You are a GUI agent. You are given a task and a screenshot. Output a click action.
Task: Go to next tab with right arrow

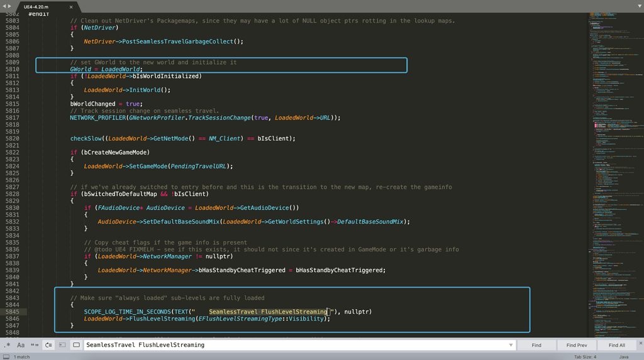point(9,6)
